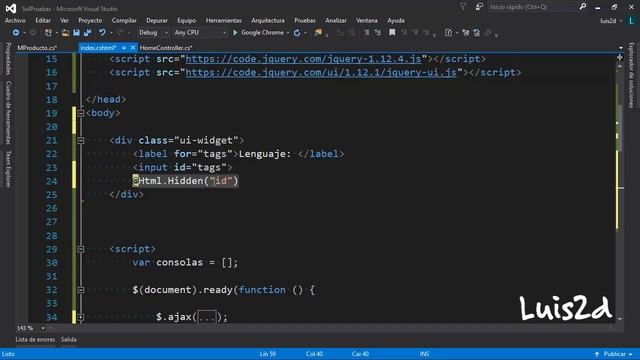Collapse the body tag on line 19

coord(81,113)
